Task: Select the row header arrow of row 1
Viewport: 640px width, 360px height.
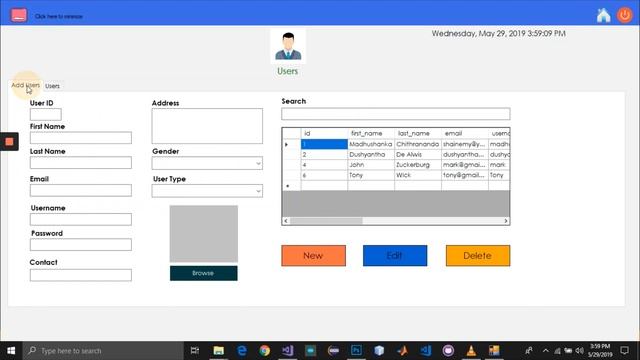Action: coord(291,144)
